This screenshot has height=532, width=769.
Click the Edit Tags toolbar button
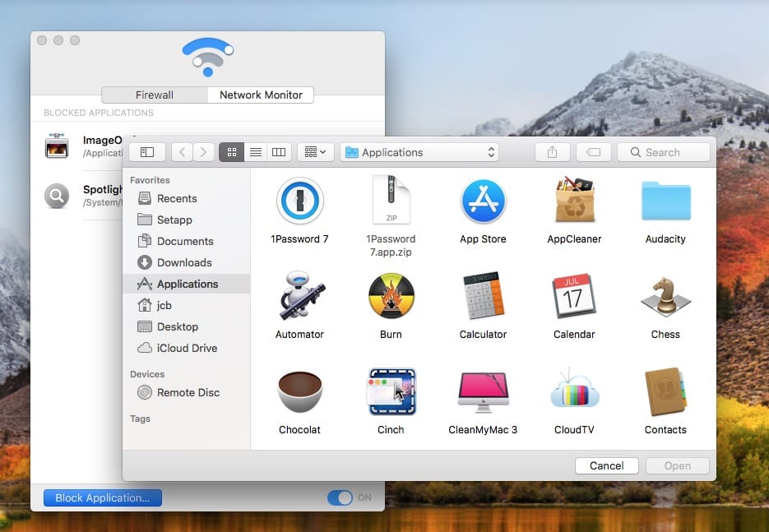[594, 152]
